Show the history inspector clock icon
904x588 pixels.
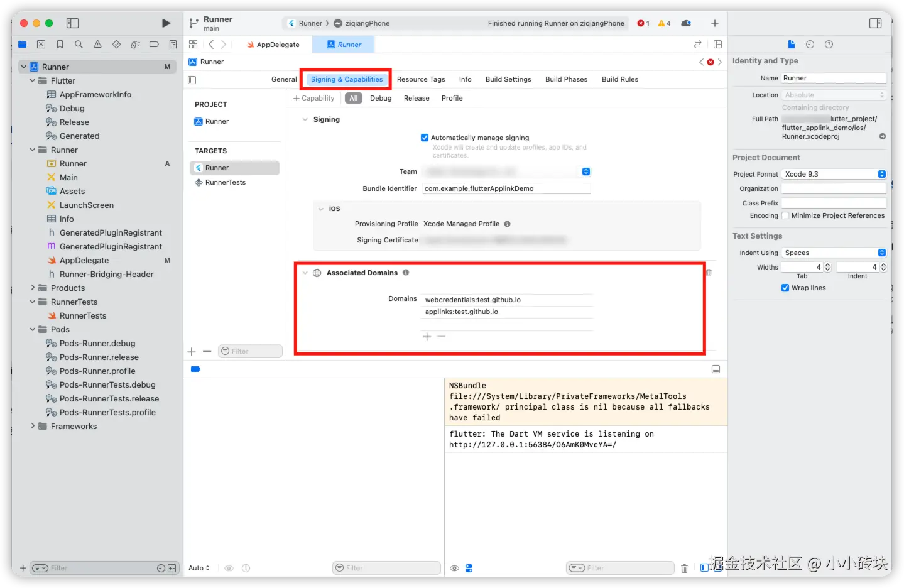click(x=810, y=45)
